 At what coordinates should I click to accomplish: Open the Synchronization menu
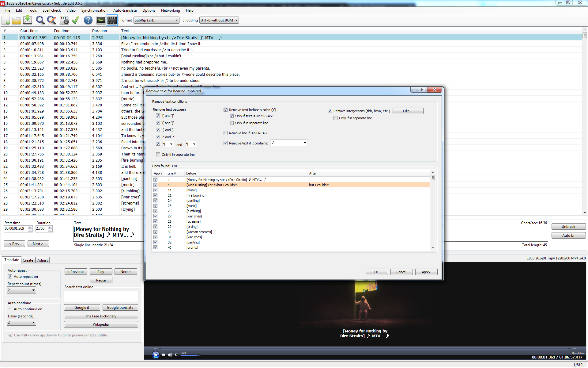tap(94, 10)
